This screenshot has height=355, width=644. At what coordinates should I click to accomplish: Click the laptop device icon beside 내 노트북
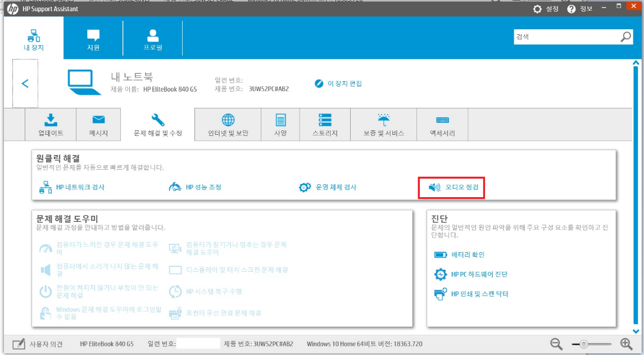[84, 82]
